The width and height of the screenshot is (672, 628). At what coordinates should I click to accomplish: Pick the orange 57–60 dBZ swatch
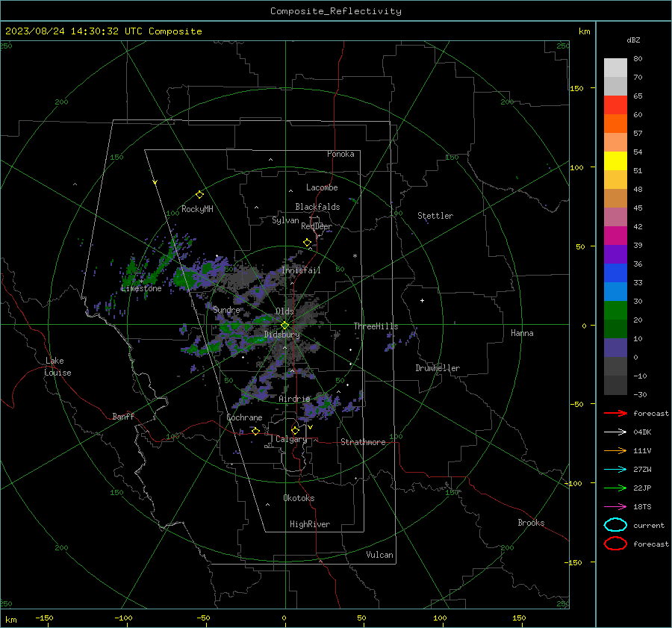coord(615,124)
